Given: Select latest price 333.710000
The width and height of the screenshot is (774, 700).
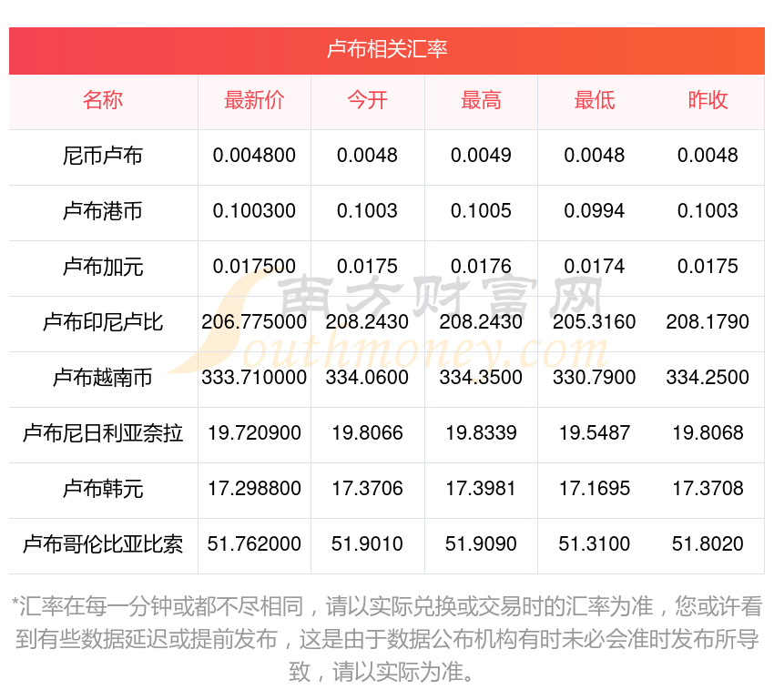Looking at the screenshot, I should point(254,378).
